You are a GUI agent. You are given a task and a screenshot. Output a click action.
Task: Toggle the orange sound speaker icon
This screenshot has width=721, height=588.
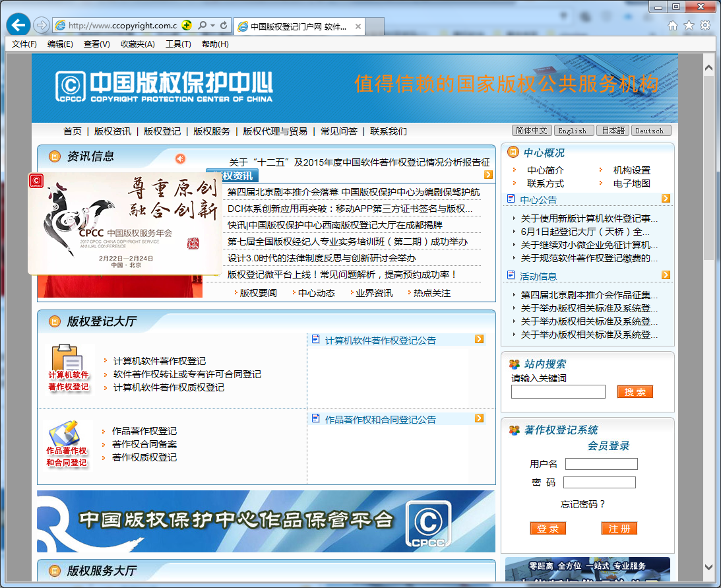pyautogui.click(x=180, y=158)
